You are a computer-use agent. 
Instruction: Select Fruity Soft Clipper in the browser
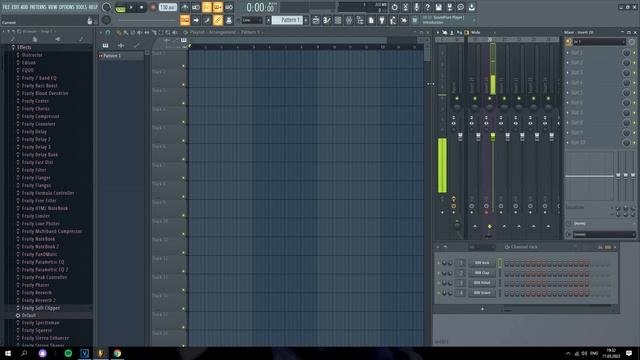click(40, 308)
